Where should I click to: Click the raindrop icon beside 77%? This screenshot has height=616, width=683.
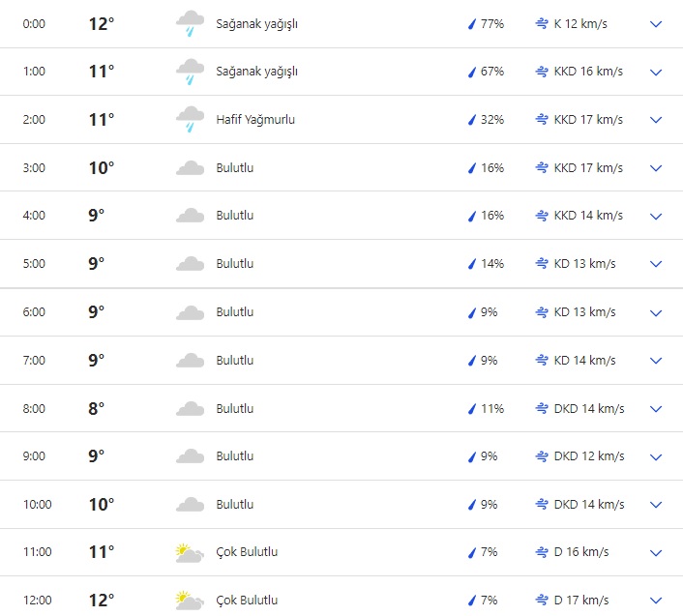pos(472,24)
